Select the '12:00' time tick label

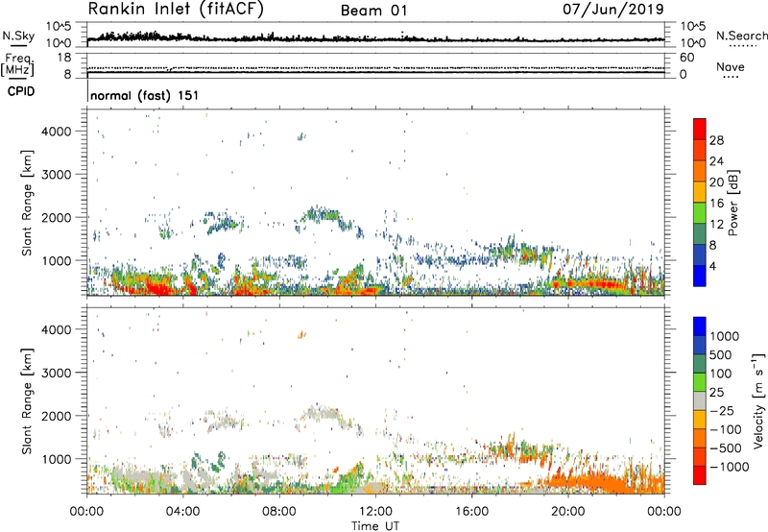[x=375, y=512]
